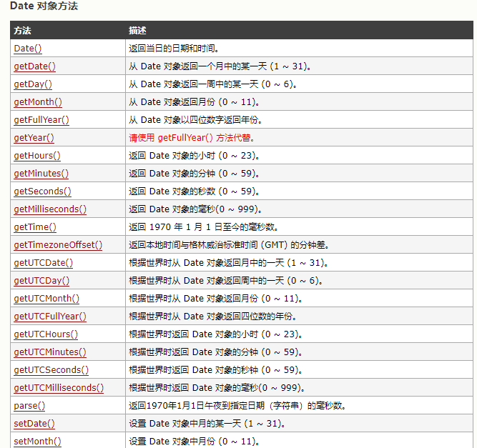
Task: Open the getTime() method link
Action: (x=35, y=227)
